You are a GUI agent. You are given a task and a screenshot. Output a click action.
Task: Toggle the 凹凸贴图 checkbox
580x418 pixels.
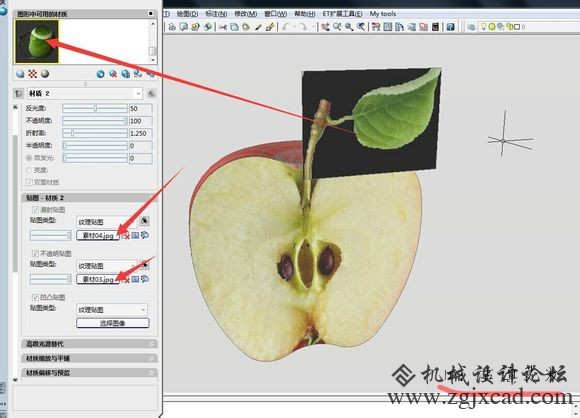(x=36, y=297)
